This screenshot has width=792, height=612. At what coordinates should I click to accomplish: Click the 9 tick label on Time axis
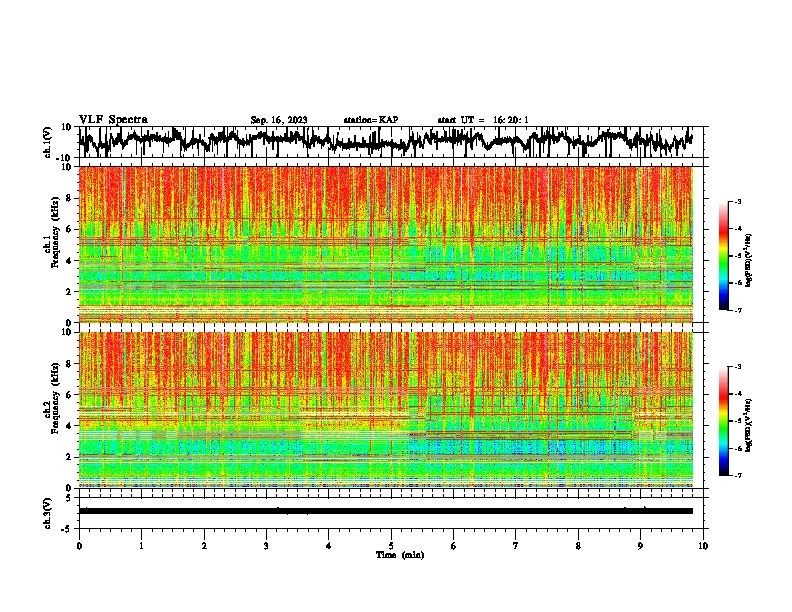coord(640,546)
